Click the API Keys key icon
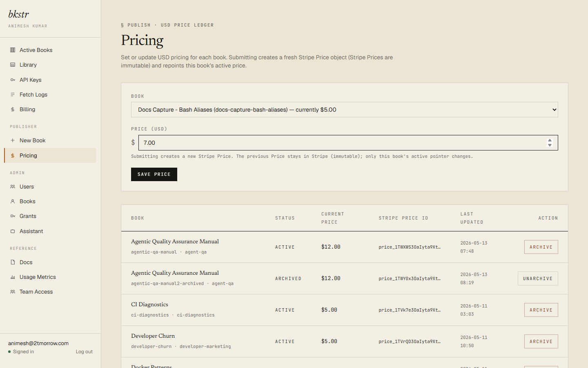The image size is (588, 368). click(13, 80)
